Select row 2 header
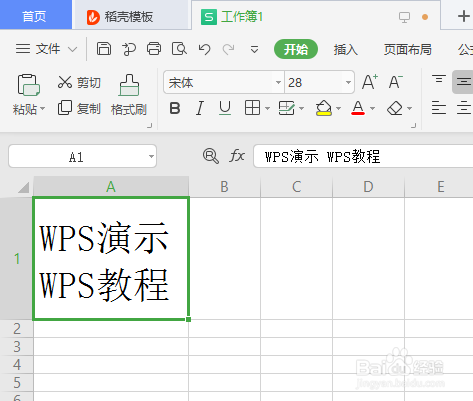This screenshot has width=473, height=401. click(x=16, y=329)
